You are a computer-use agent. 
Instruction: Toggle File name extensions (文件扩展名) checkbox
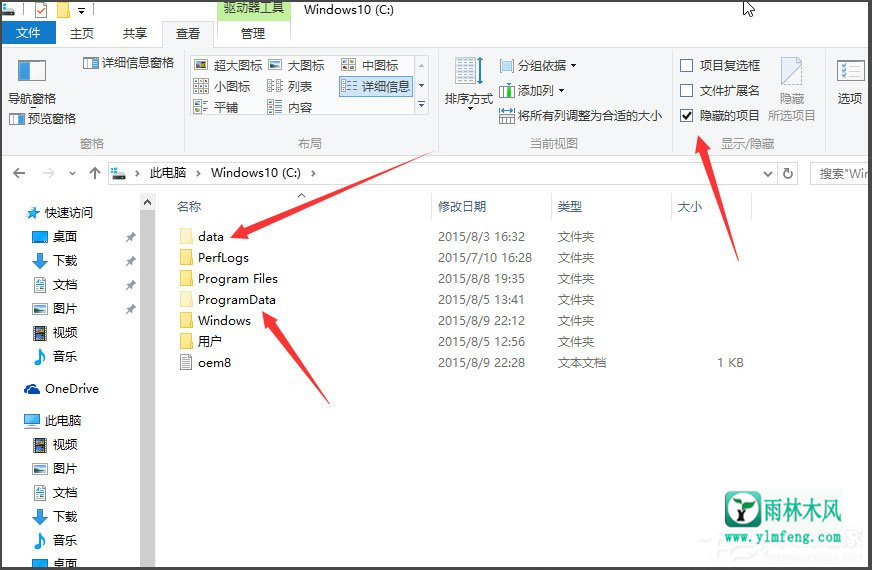click(687, 91)
